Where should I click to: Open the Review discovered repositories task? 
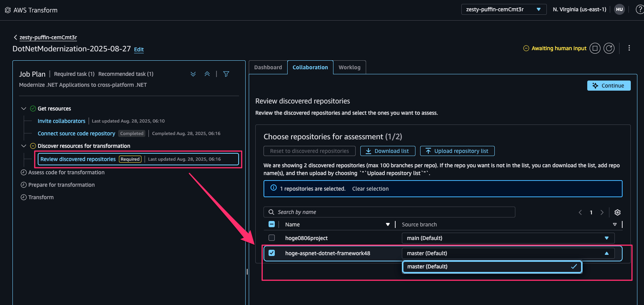(78, 159)
